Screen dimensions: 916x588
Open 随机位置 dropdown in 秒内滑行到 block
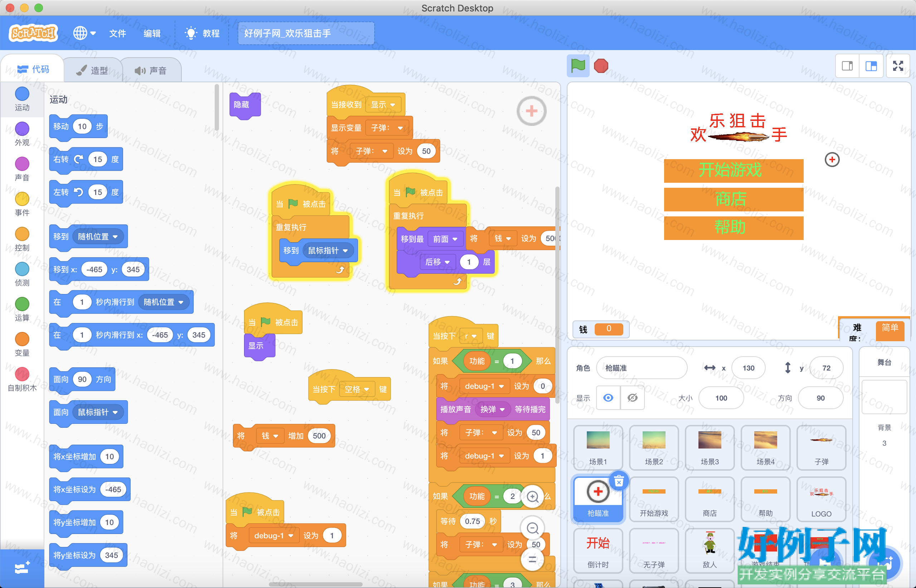point(164,302)
